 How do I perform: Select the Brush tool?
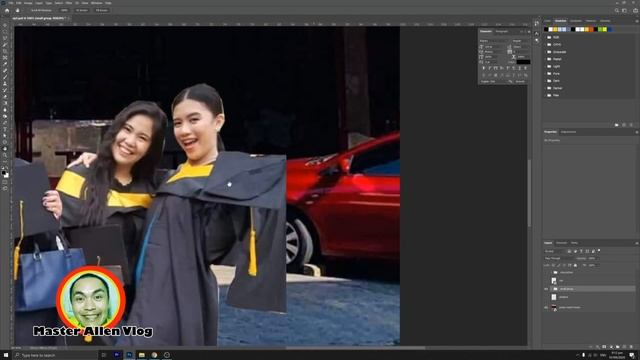(x=5, y=77)
